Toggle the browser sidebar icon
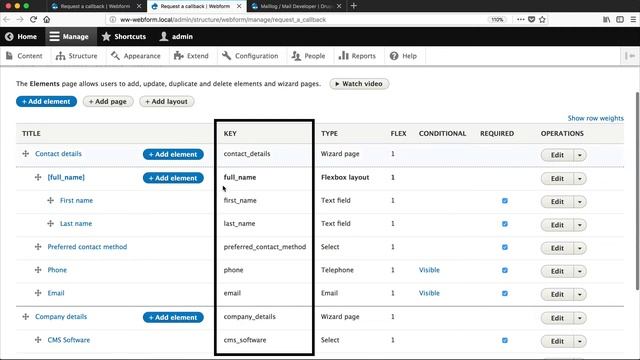640x360 pixels. 620,19
